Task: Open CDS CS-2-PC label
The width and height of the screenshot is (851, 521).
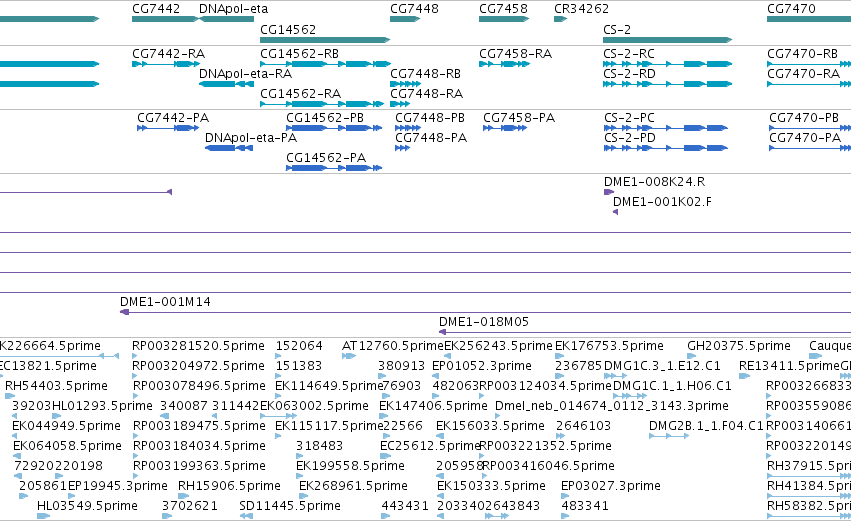Action: pos(629,118)
